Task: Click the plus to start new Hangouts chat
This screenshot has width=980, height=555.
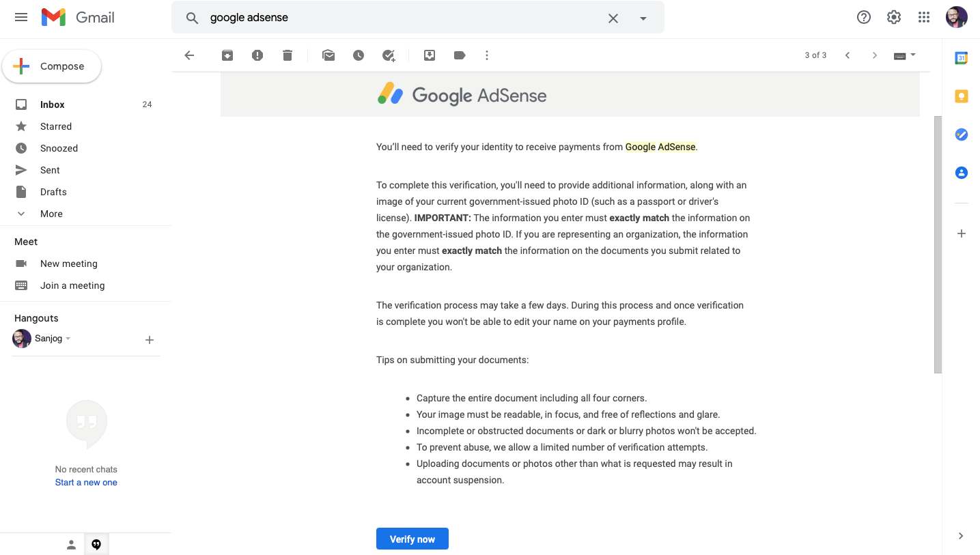Action: (x=150, y=340)
